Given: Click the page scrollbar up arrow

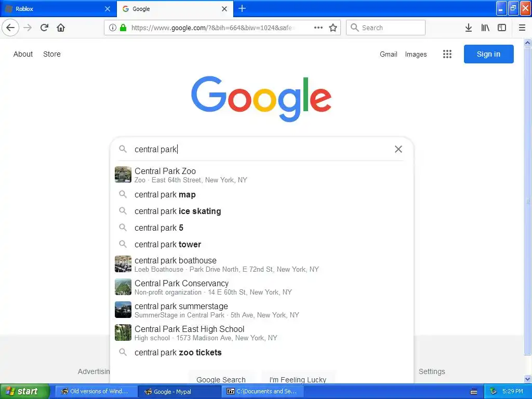Looking at the screenshot, I should (528, 43).
